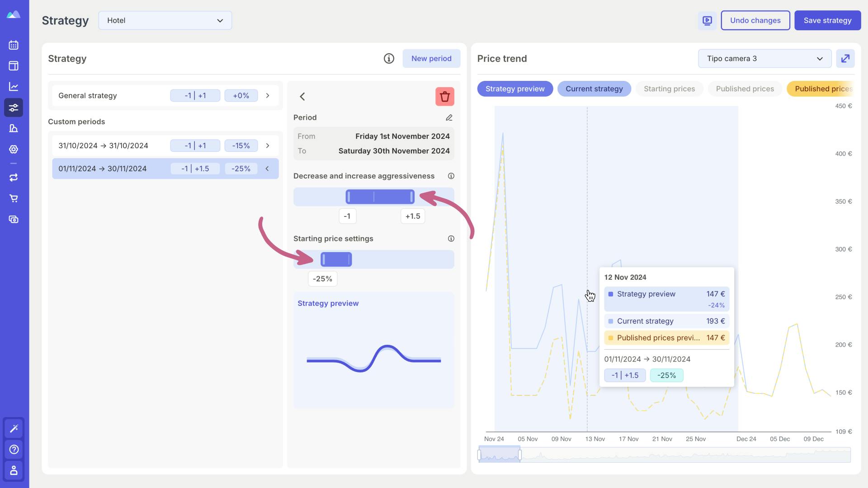This screenshot has width=868, height=488.
Task: Drag the Starting price settings slider to adjust
Action: tap(335, 259)
